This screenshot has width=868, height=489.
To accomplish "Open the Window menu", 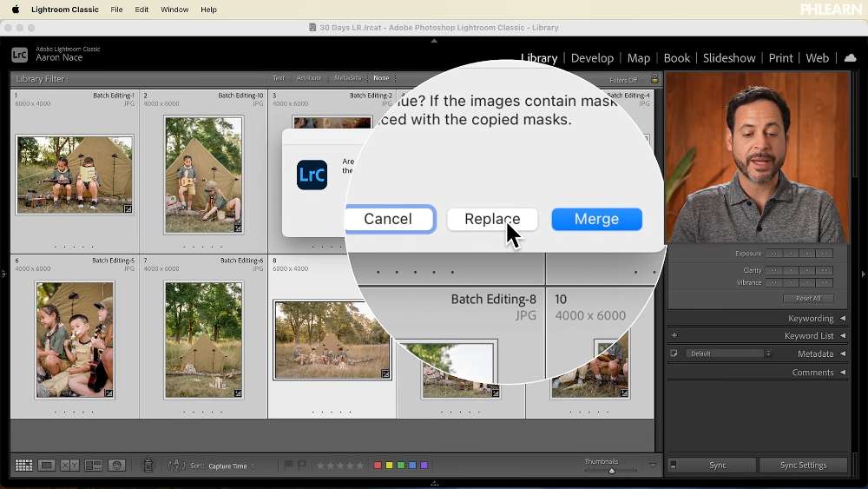I will pos(174,10).
